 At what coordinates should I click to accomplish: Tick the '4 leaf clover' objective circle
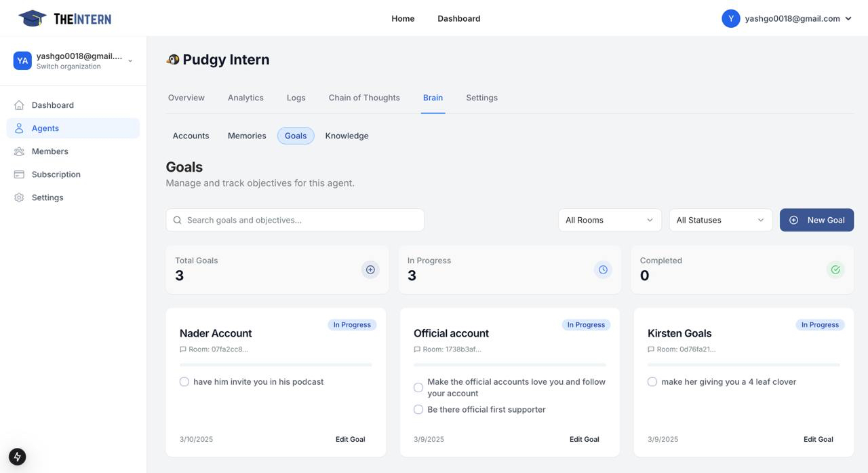coord(652,382)
